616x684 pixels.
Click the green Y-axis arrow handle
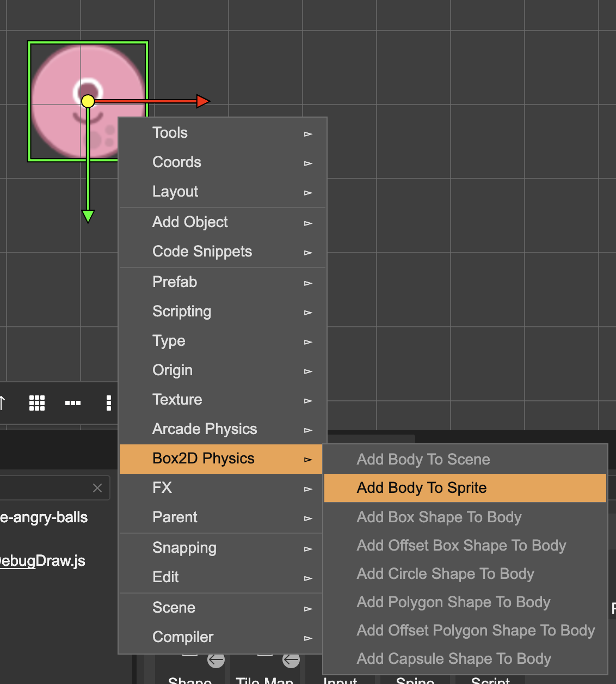[88, 216]
